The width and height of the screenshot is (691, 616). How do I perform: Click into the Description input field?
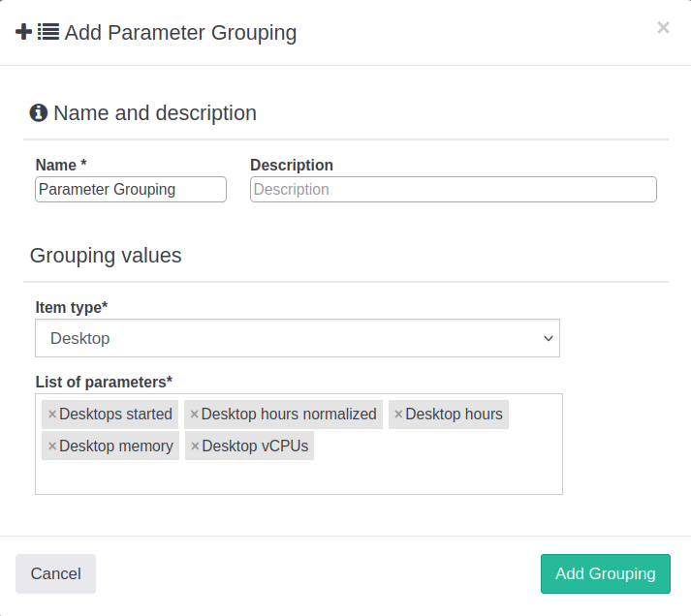[453, 190]
